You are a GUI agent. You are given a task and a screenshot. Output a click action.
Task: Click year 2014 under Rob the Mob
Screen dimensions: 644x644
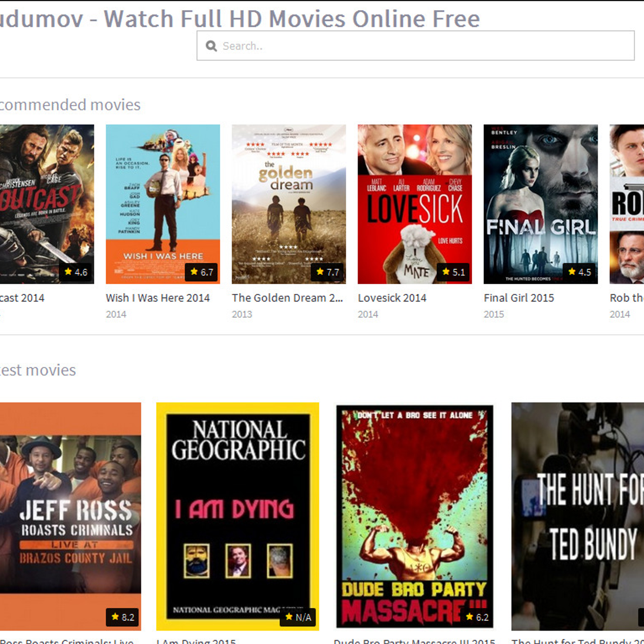[x=620, y=314]
